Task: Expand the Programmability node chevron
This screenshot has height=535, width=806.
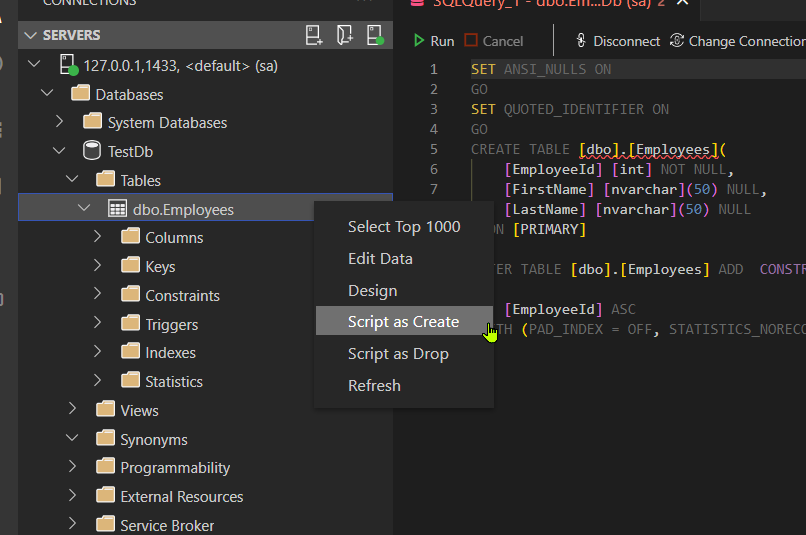Action: (72, 467)
